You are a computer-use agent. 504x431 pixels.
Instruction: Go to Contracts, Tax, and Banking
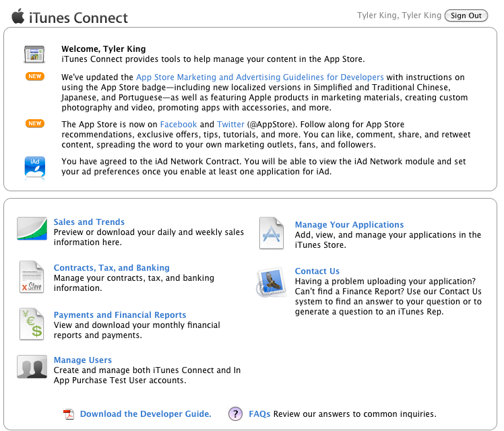(112, 268)
